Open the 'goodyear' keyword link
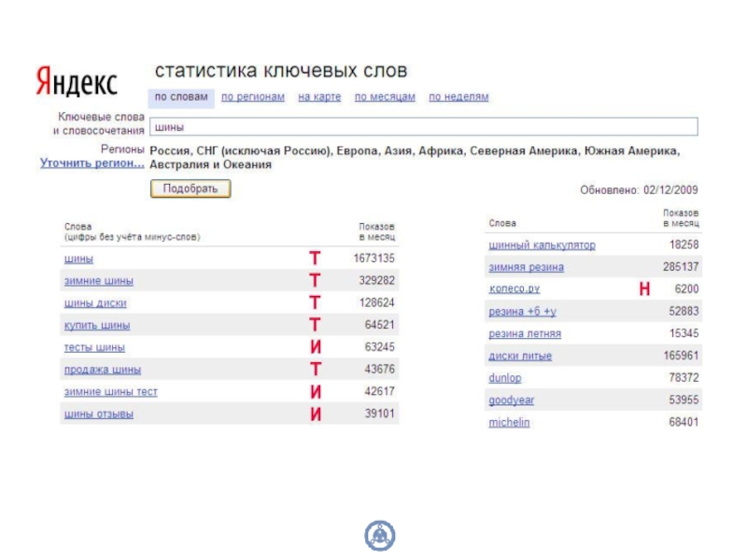The image size is (747, 560). pyautogui.click(x=511, y=400)
